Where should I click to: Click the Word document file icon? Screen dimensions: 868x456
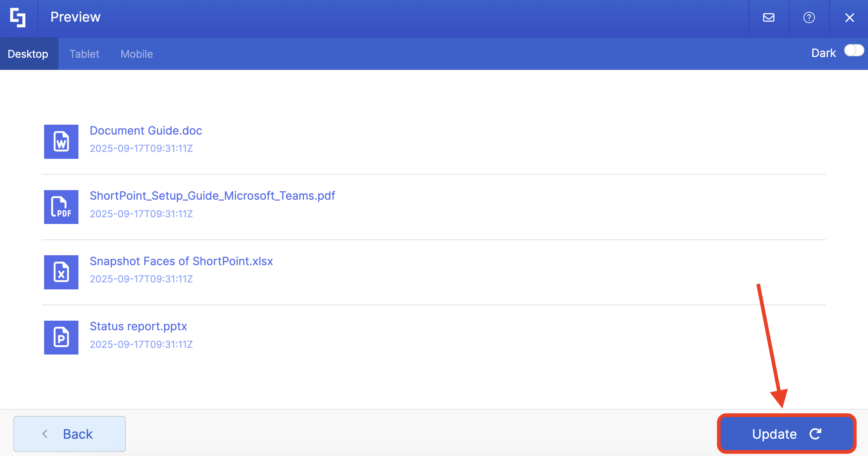click(x=61, y=142)
